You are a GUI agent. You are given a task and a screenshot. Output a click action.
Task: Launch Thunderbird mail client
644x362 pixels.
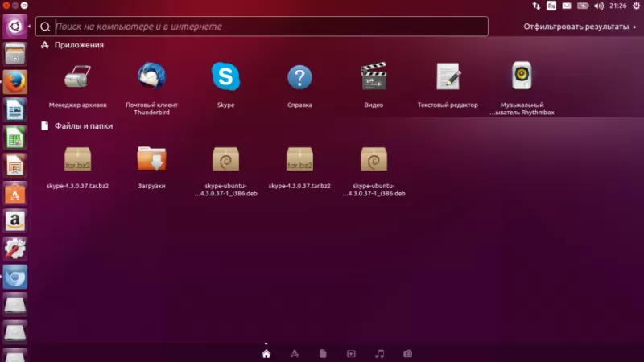tap(151, 88)
